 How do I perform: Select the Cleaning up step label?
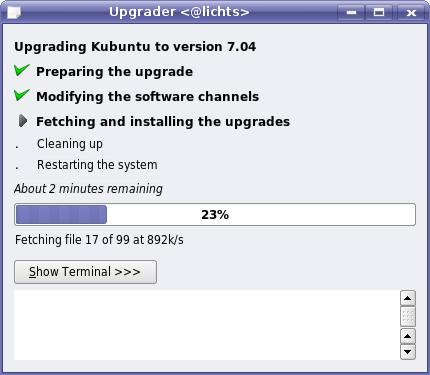point(70,144)
